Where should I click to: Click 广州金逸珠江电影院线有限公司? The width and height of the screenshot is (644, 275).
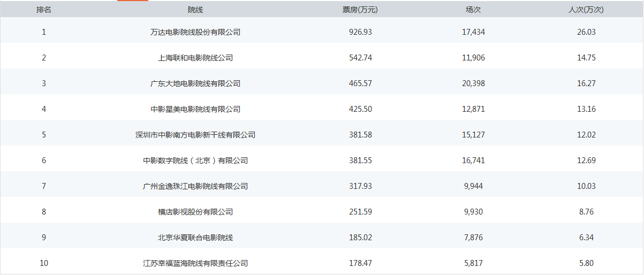tap(195, 186)
